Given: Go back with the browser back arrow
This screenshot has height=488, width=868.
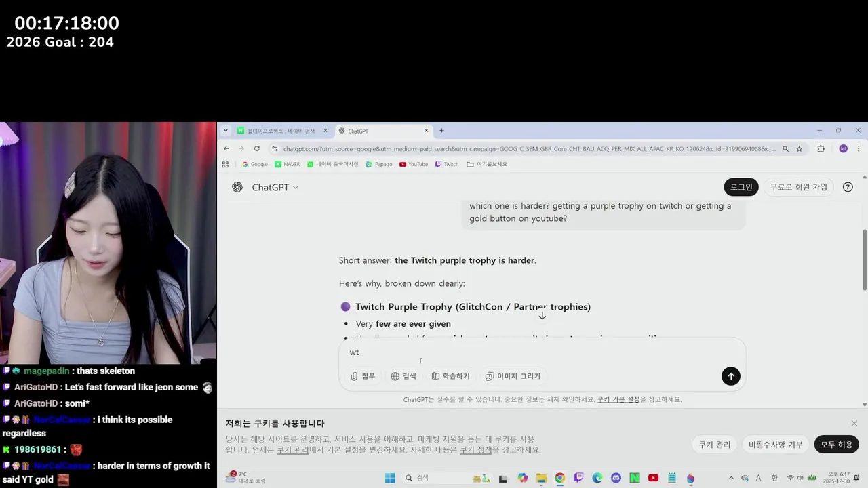Looking at the screenshot, I should click(226, 148).
